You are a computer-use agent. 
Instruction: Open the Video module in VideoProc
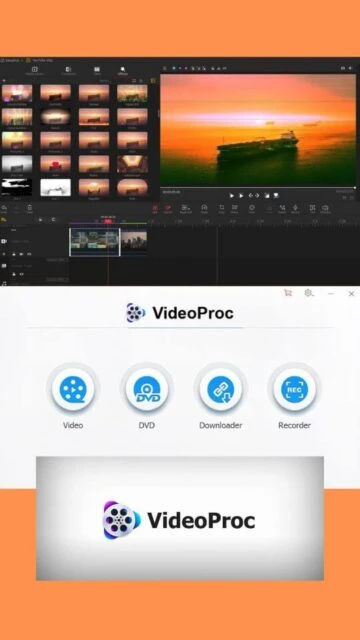click(x=73, y=389)
